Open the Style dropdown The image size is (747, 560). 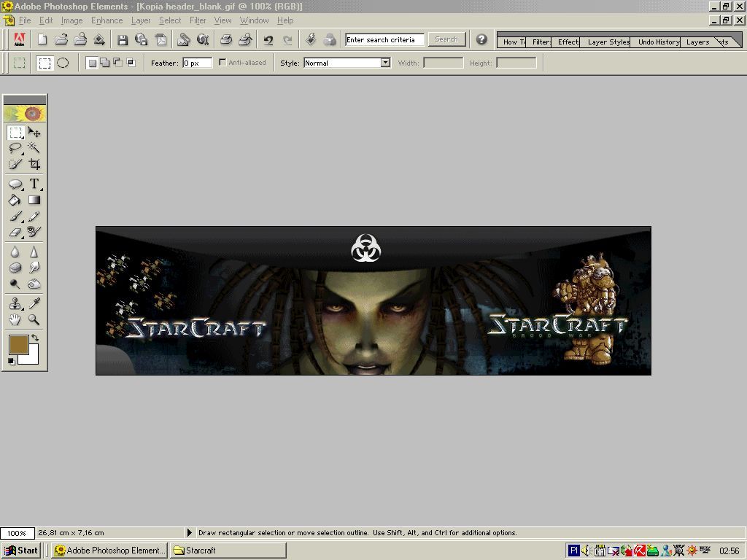pyautogui.click(x=385, y=63)
